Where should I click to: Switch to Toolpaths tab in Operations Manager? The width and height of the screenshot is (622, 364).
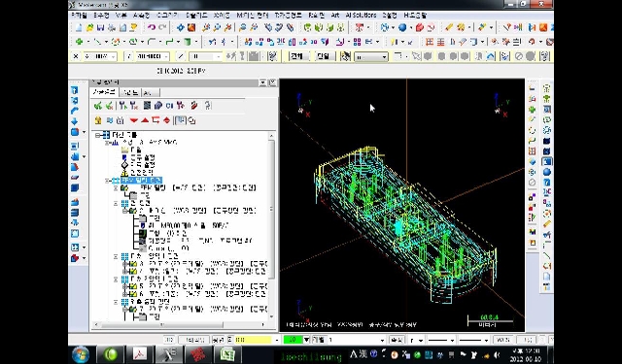[x=104, y=92]
